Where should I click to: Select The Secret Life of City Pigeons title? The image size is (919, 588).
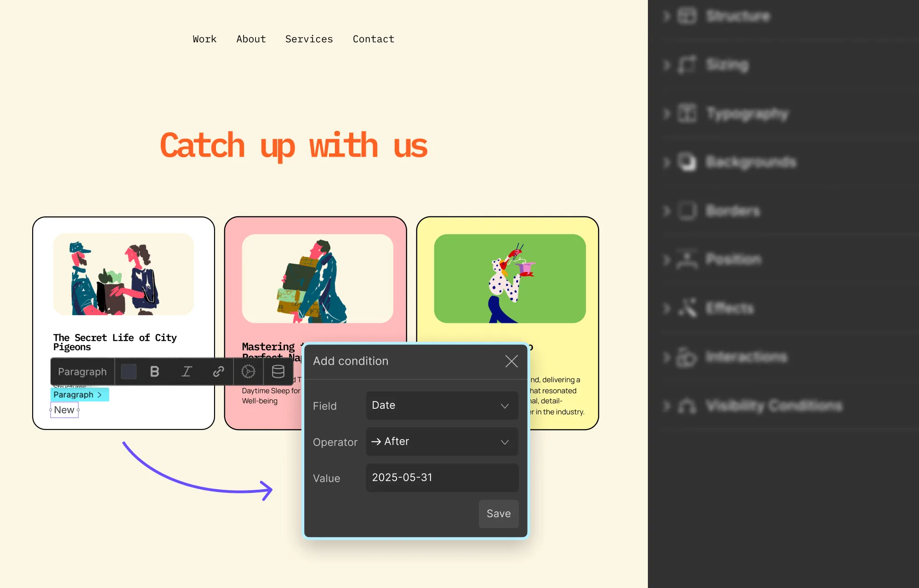115,342
